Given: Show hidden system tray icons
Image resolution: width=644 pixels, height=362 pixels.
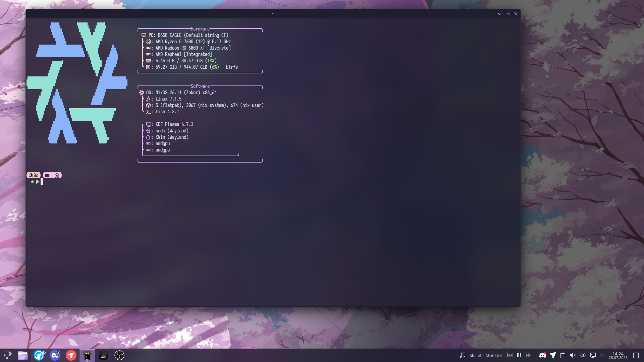Looking at the screenshot, I should tap(602, 355).
